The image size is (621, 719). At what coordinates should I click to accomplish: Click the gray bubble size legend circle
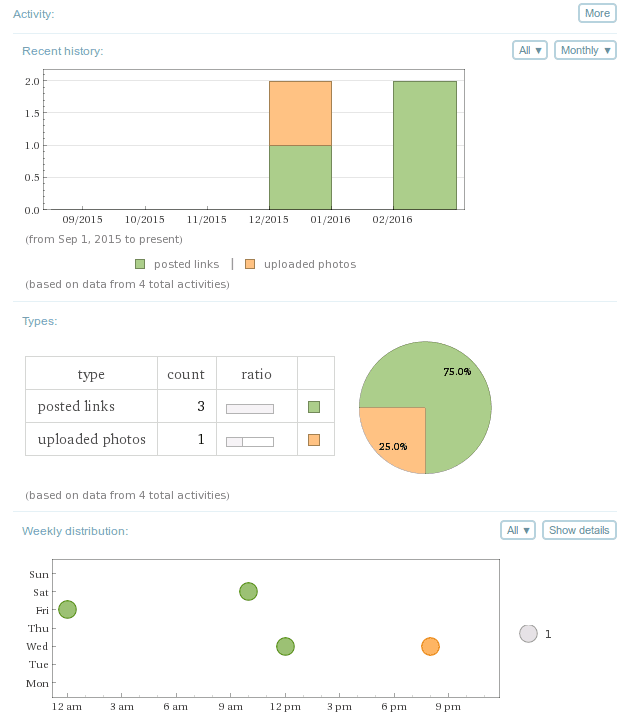pyautogui.click(x=529, y=633)
